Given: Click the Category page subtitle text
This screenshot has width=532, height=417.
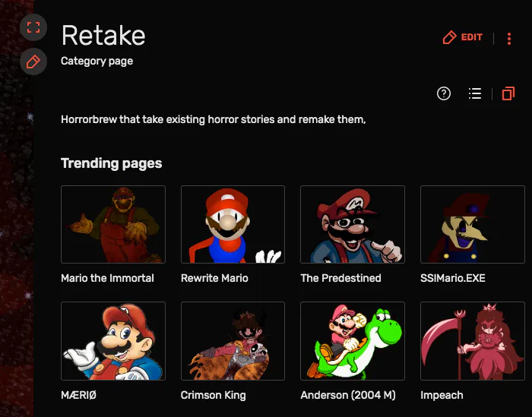Looking at the screenshot, I should (x=97, y=61).
